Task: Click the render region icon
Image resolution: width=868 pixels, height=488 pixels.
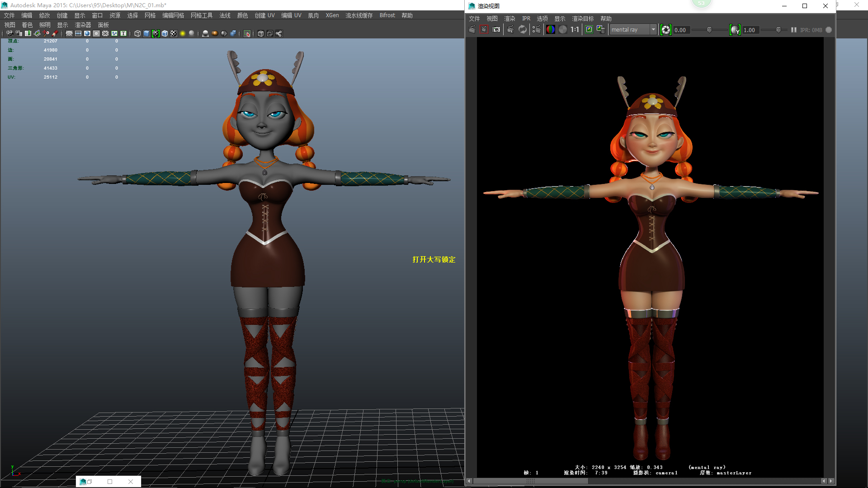Action: pos(484,30)
